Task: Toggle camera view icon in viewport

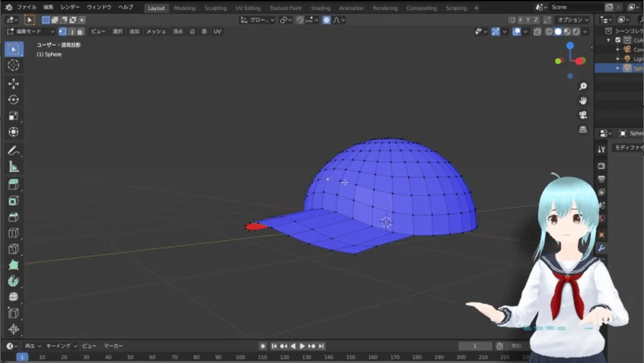Action: 583,115
